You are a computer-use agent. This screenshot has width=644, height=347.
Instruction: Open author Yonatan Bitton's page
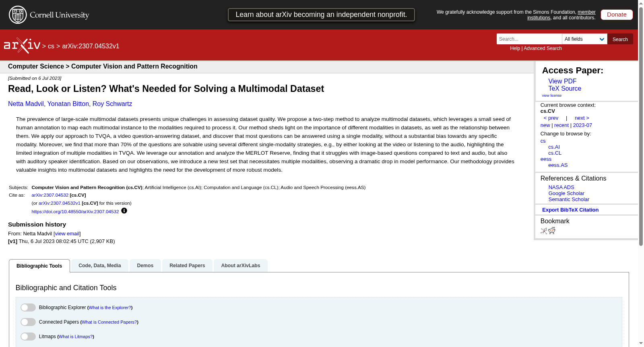pos(68,104)
